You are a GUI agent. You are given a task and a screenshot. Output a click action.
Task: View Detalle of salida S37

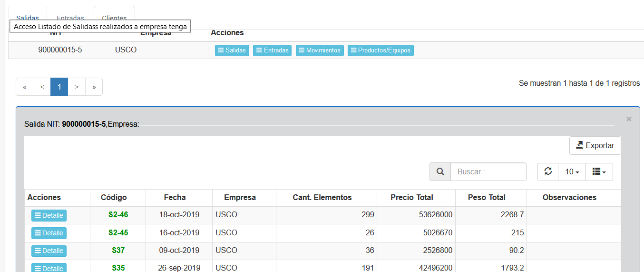[49, 251]
